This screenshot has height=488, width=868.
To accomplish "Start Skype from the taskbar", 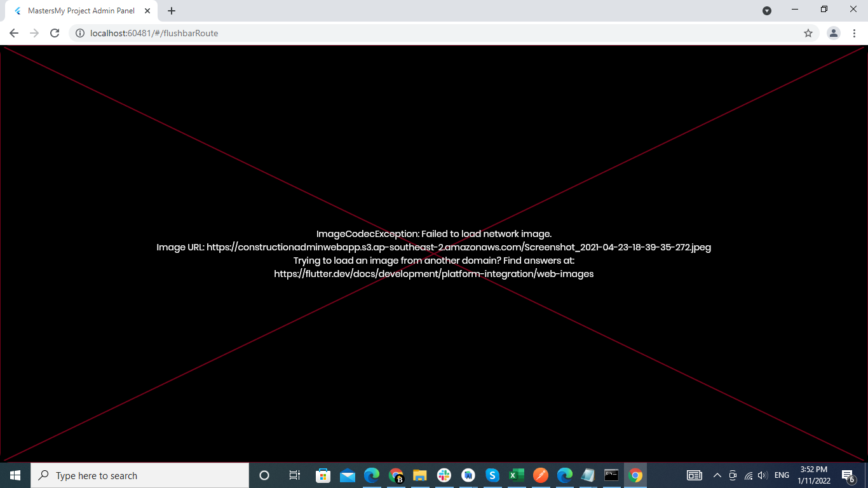I will (x=492, y=475).
